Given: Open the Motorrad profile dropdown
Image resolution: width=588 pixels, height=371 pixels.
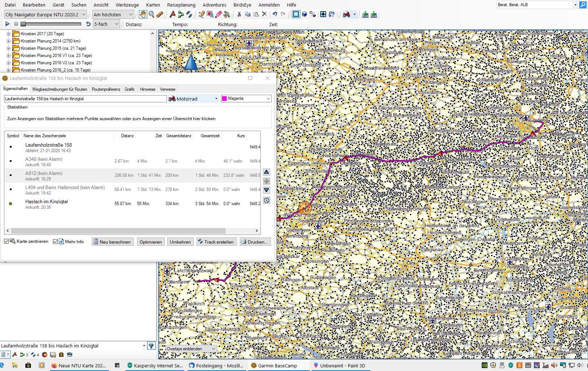Looking at the screenshot, I should (x=193, y=99).
